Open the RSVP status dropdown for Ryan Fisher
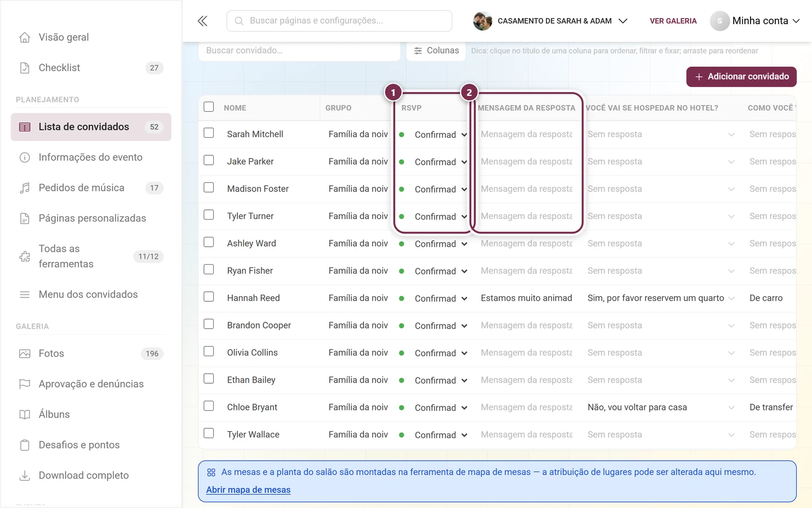Screen dimensions: 812x508 pos(434,271)
